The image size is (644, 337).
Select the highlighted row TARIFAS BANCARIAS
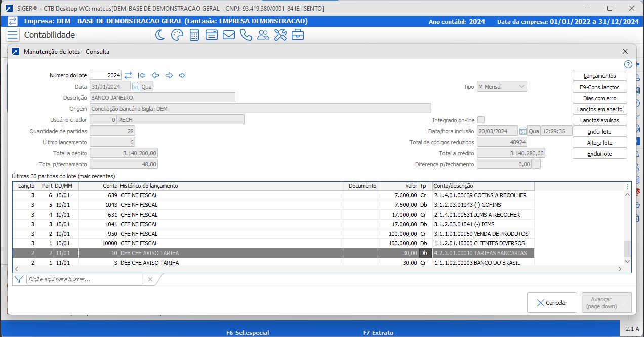(273, 253)
